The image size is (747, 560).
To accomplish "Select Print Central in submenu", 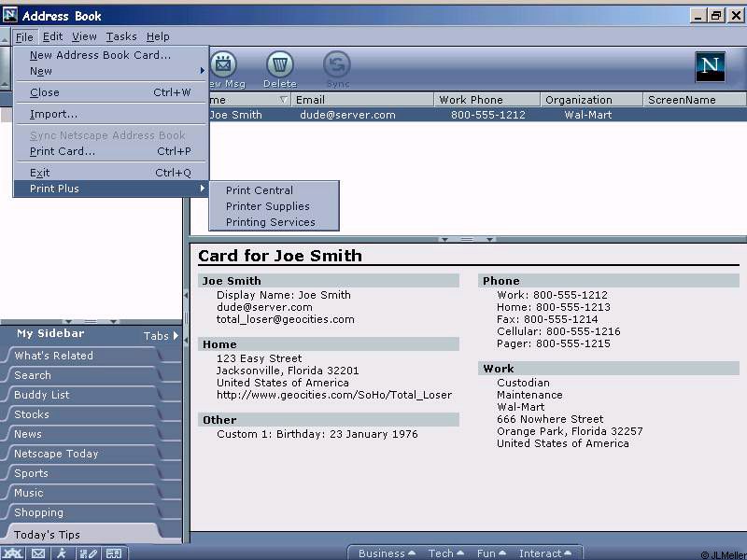I will 274,190.
